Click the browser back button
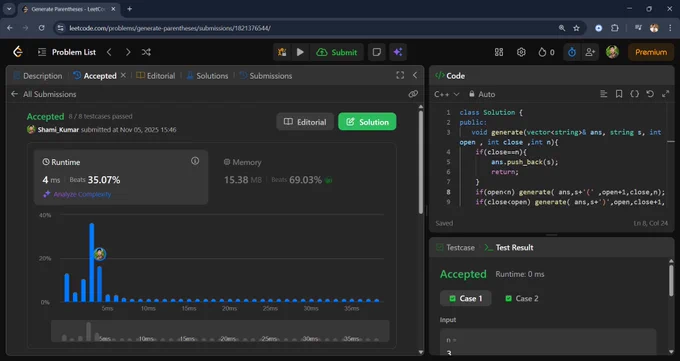Screen dimensions: 680x361 coord(10,28)
